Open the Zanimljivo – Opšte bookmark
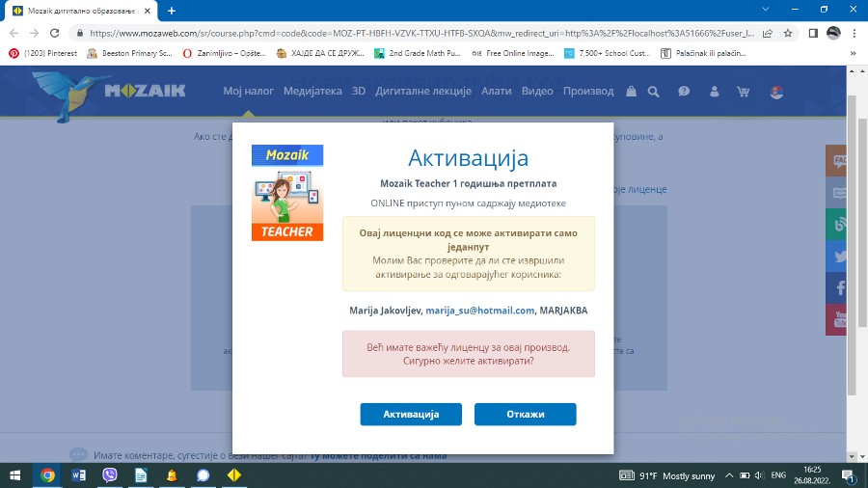Screen dimensions: 868x488 coord(224,53)
